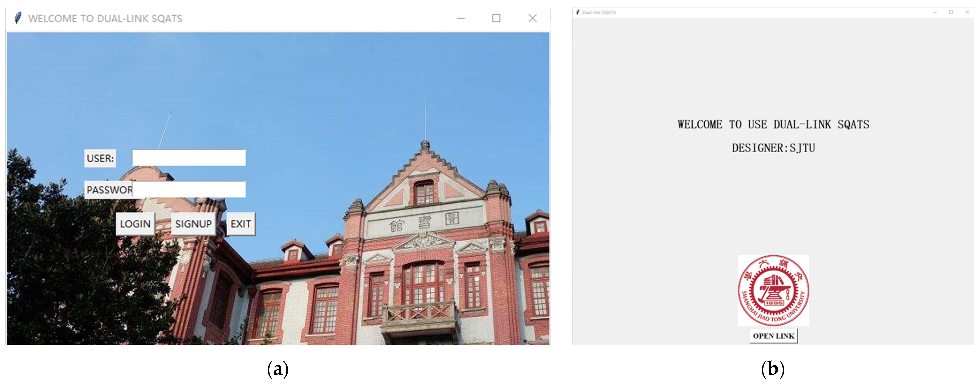Click the feather icon in Dual-link SQATS window
This screenshot has height=385, width=980.
(578, 12)
